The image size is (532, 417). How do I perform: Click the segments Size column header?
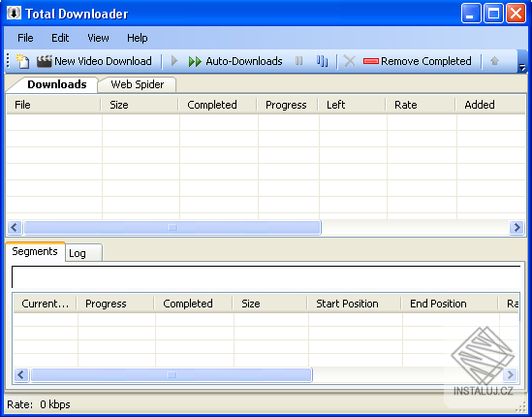coord(269,304)
